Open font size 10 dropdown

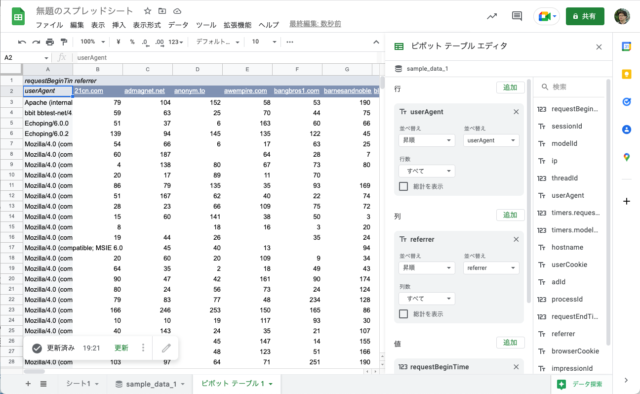click(x=264, y=42)
